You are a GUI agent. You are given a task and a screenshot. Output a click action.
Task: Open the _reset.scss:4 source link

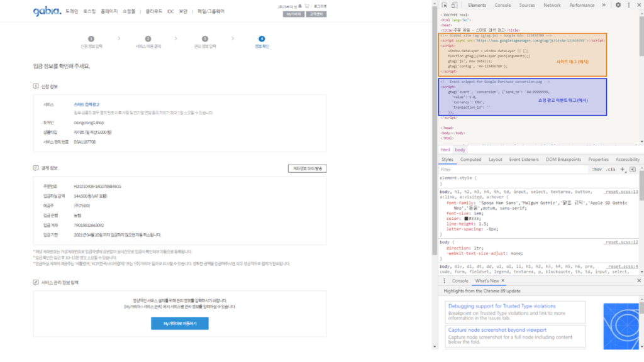(x=622, y=266)
